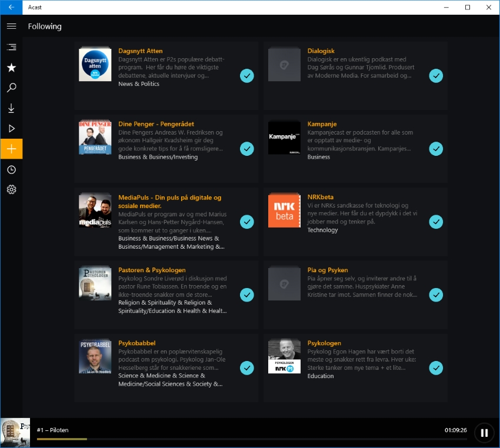This screenshot has width=500, height=448.
Task: Open the MediaPuls podcast title
Action: tap(169, 202)
